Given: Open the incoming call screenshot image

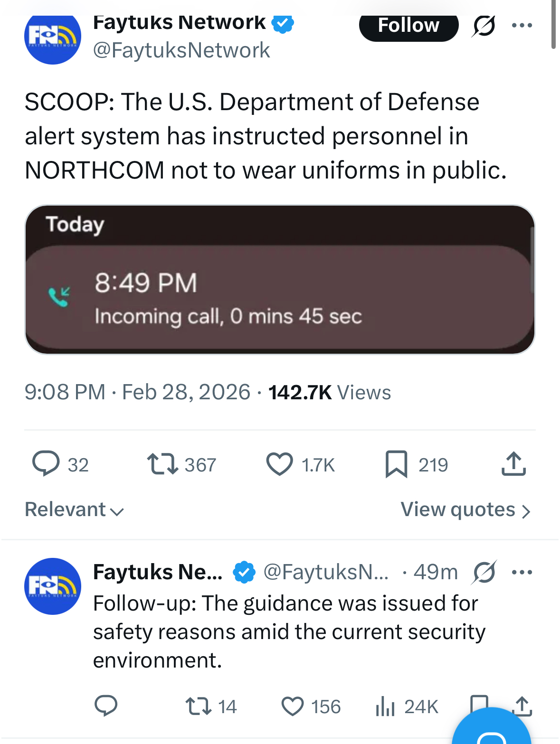Looking at the screenshot, I should [280, 280].
